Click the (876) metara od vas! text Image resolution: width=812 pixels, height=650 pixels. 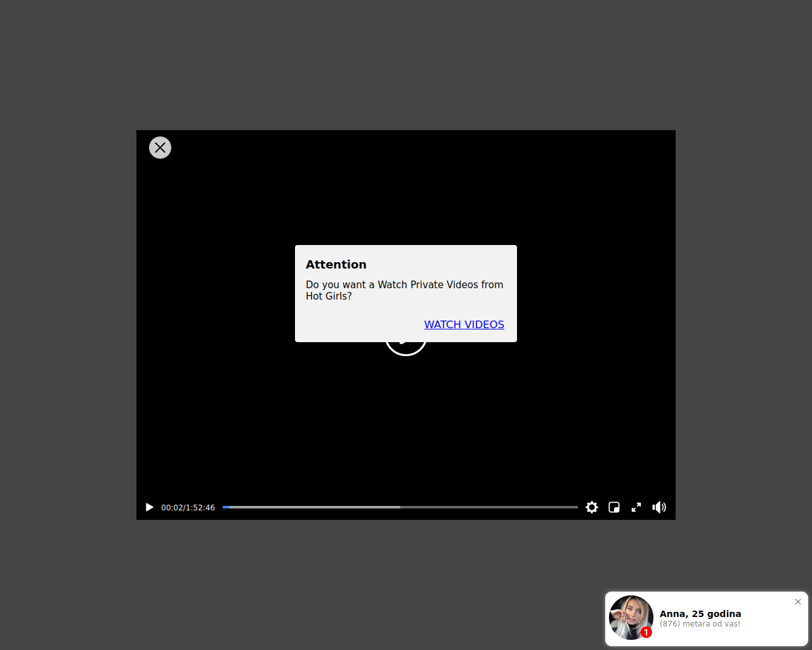click(x=700, y=624)
